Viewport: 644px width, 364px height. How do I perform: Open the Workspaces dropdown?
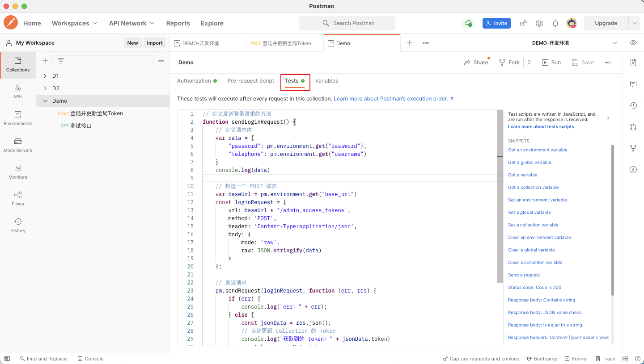[74, 23]
